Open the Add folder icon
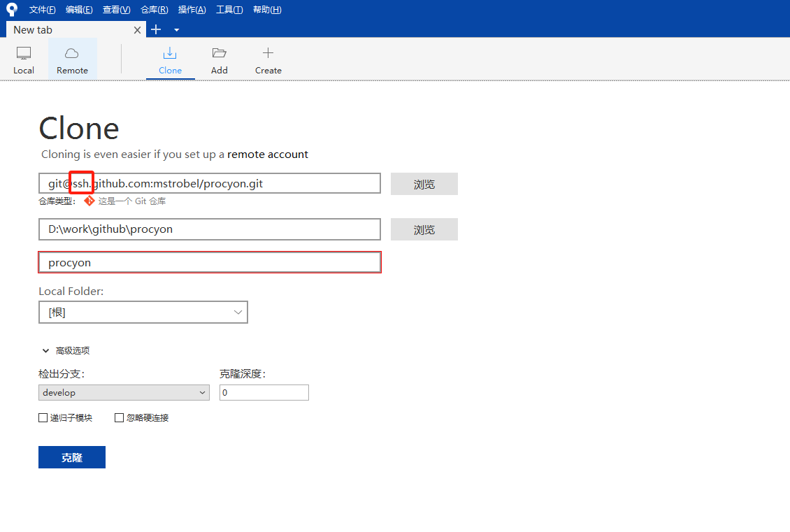The image size is (790, 532). [x=220, y=53]
